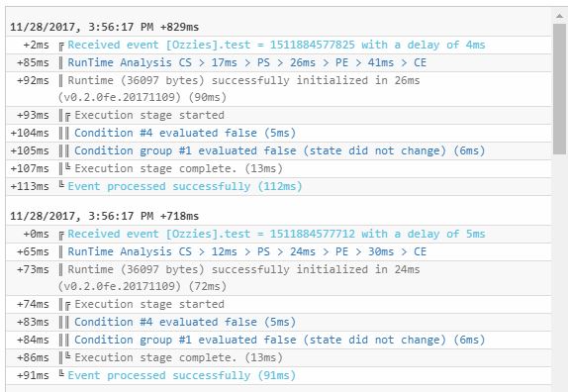
Task: Click the scrollbar up arrow
Action: click(560, 16)
